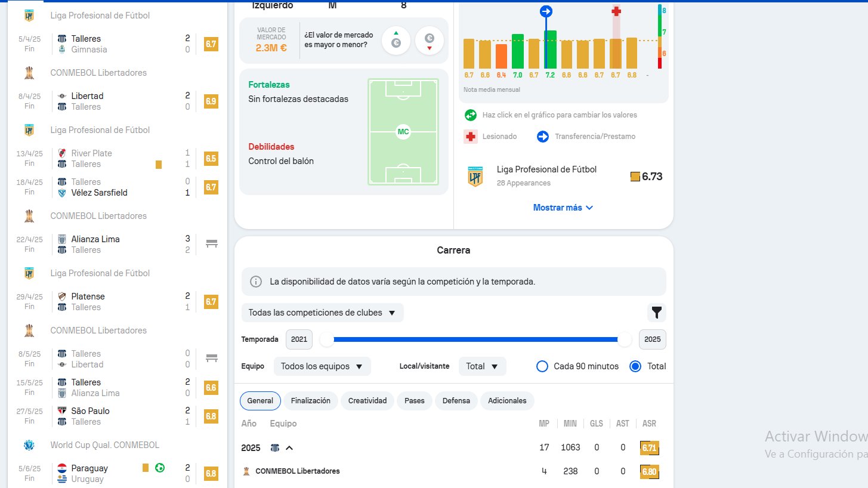The height and width of the screenshot is (488, 868).
Task: Vote market value lower with down arrow
Action: tap(429, 41)
